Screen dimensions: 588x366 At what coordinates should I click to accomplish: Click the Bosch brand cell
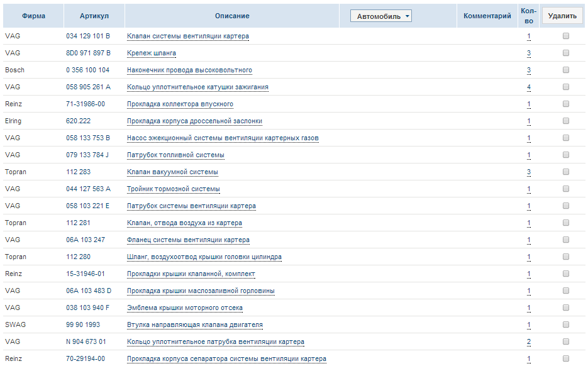[x=14, y=70]
